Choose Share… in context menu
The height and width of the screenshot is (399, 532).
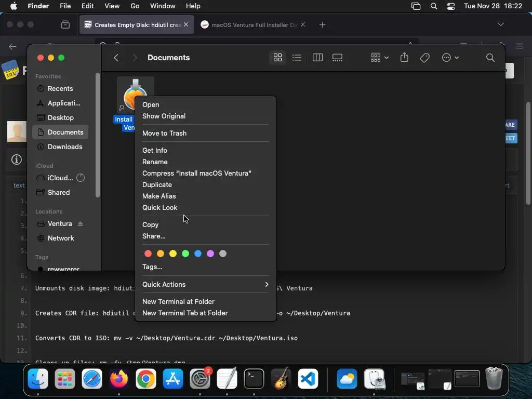click(206, 236)
